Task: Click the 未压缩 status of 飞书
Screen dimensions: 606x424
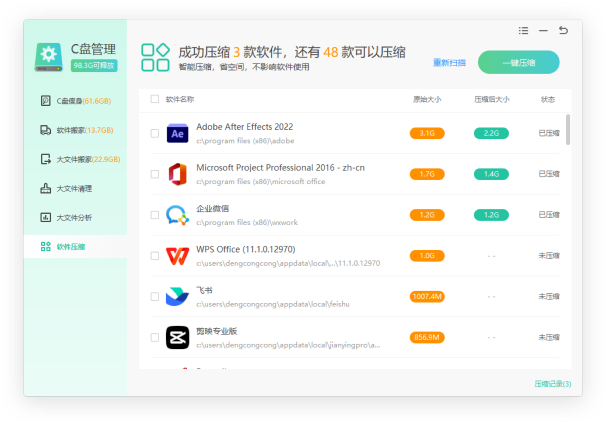Action: click(x=549, y=296)
